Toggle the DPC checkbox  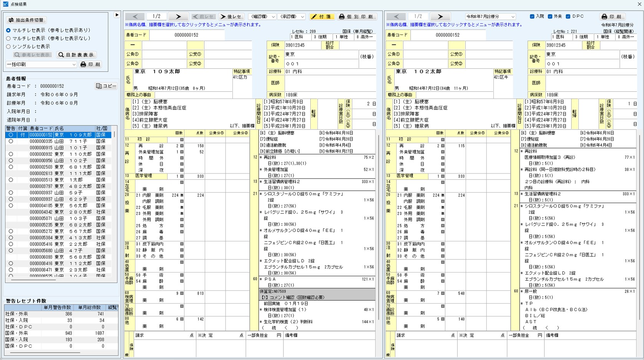click(568, 17)
